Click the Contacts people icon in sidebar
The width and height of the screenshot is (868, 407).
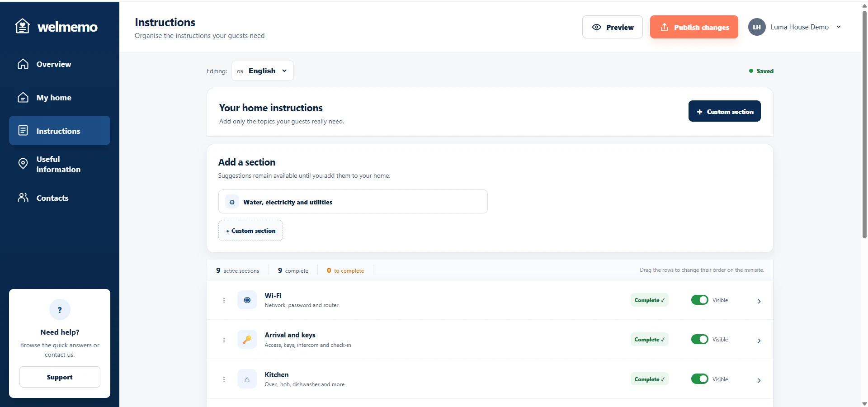23,198
